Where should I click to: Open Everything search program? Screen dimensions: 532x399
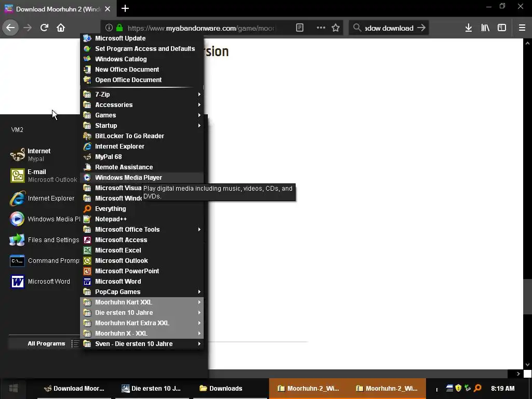[x=142, y=209]
